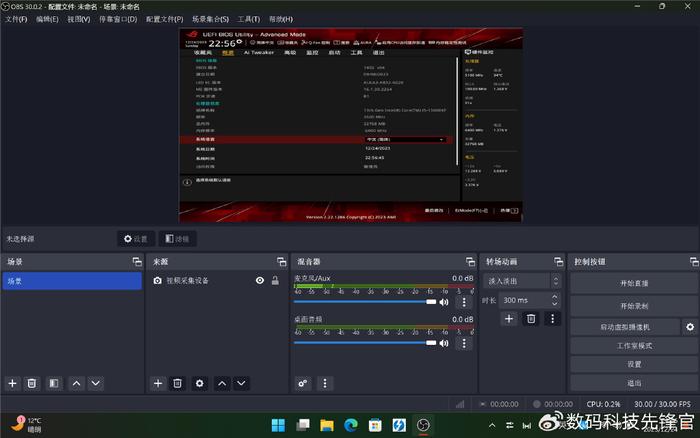Viewport: 700px width, 438px height.
Task: Open the 帮助(H) menu
Action: pyautogui.click(x=281, y=19)
